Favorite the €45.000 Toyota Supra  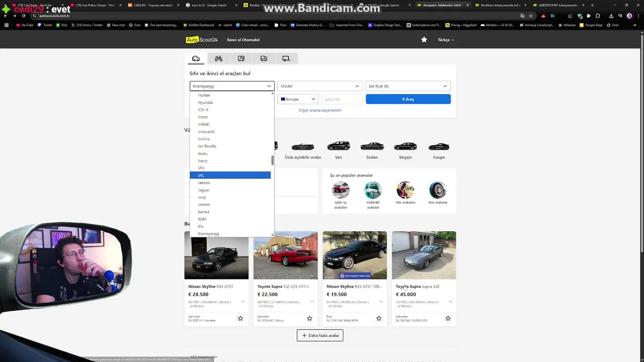point(448,318)
